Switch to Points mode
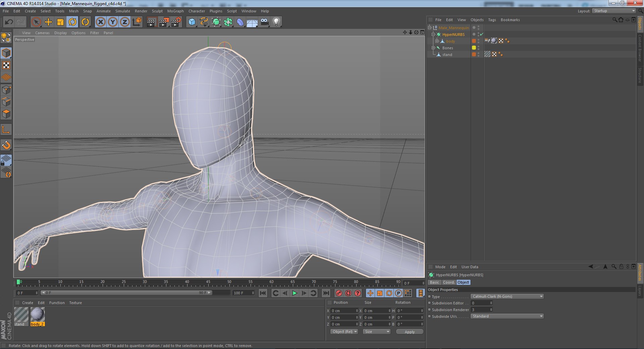 [x=6, y=90]
